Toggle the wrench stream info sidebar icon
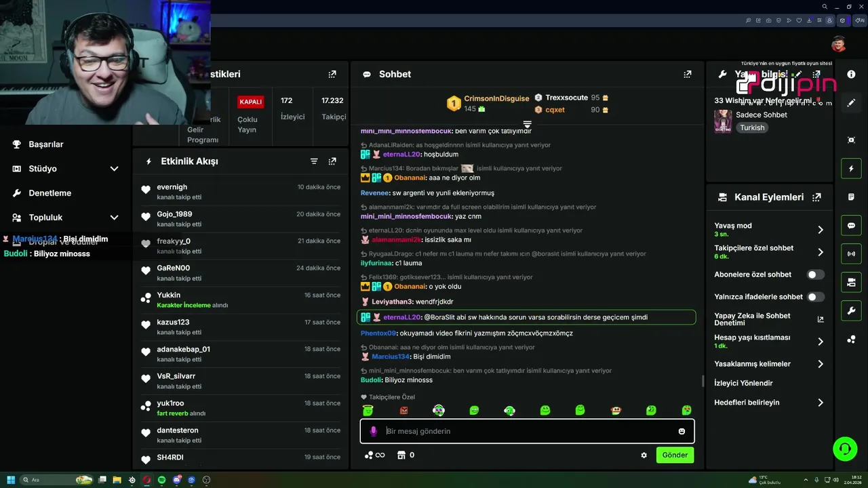 point(852,311)
